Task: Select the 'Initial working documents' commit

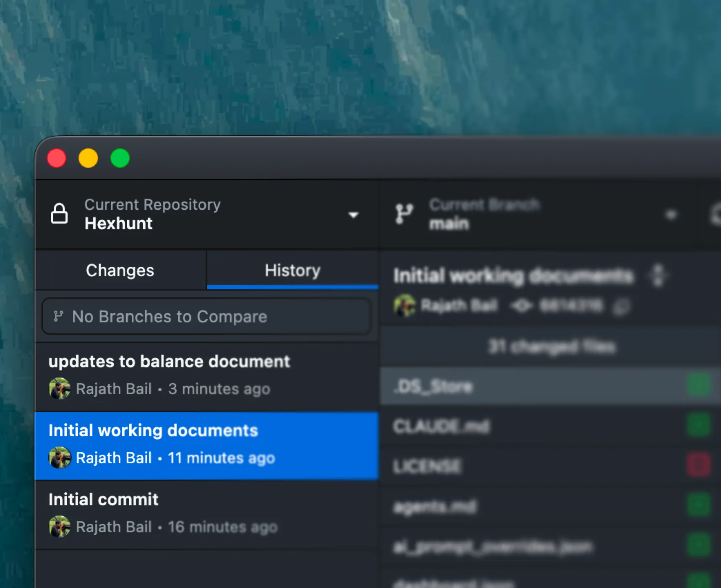Action: coord(206,445)
